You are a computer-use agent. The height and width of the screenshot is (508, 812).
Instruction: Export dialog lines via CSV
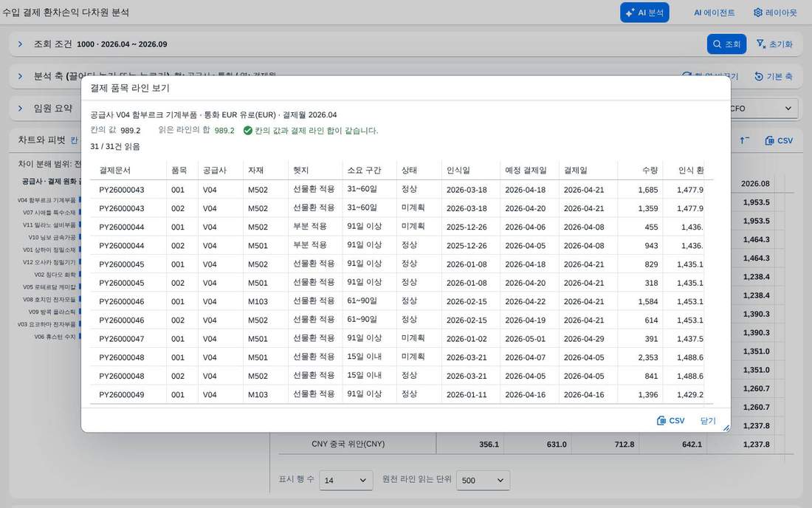click(670, 420)
